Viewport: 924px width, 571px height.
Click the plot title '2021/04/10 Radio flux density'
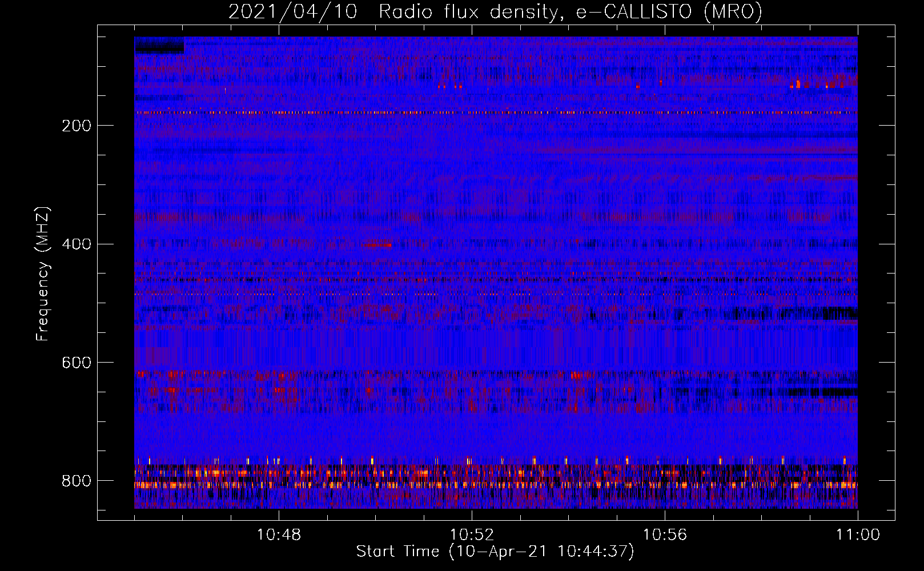coord(495,12)
